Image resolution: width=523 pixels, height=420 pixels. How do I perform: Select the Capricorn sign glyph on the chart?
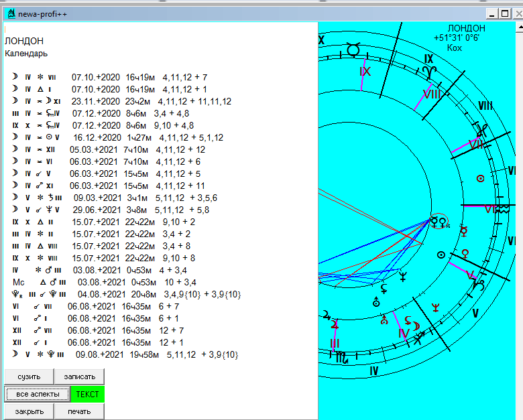click(x=479, y=286)
